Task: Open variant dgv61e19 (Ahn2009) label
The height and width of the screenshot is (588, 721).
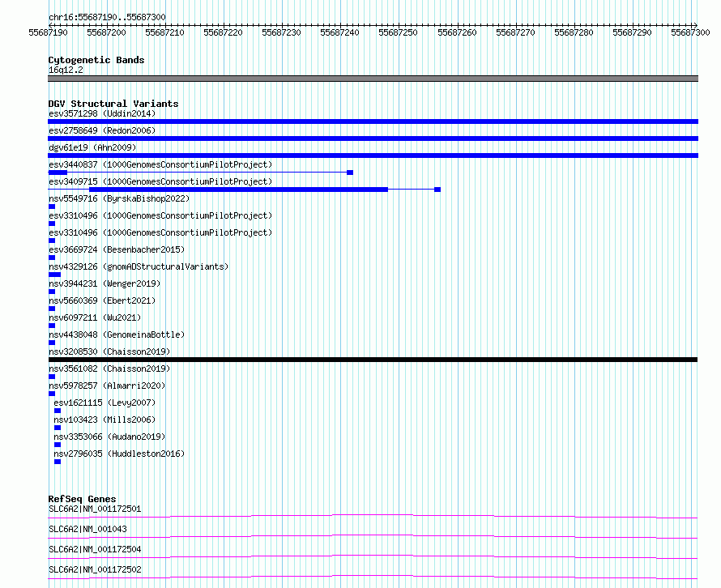Action: (92, 147)
